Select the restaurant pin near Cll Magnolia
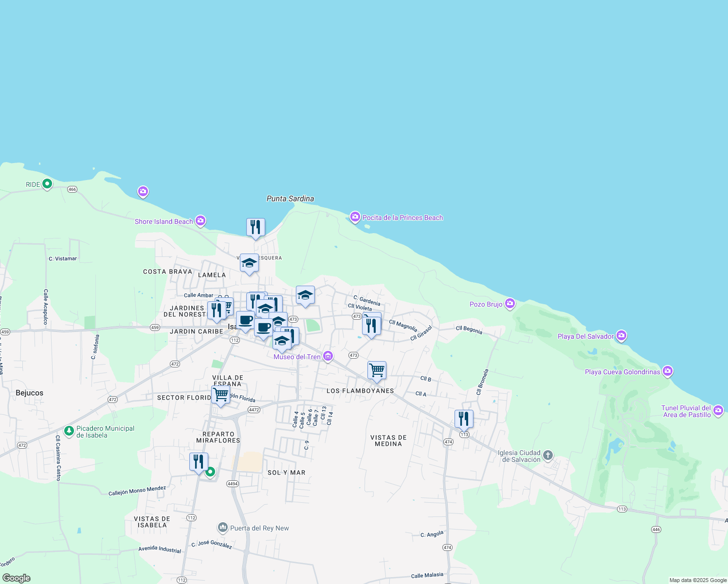Screen dimensions: 728x584 coord(371,325)
